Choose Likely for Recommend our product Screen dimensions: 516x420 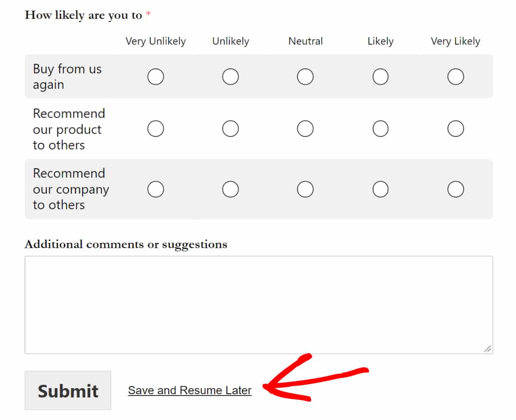tap(381, 128)
